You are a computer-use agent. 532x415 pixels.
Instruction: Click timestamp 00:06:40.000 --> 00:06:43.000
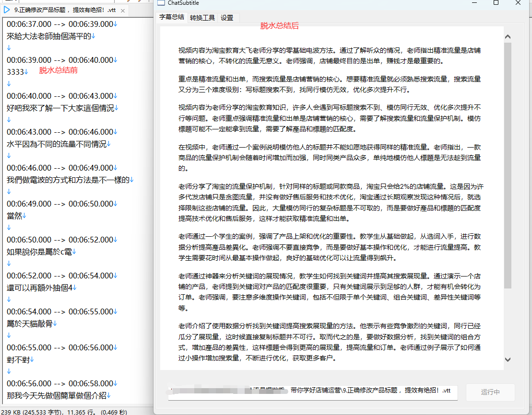tap(59, 96)
